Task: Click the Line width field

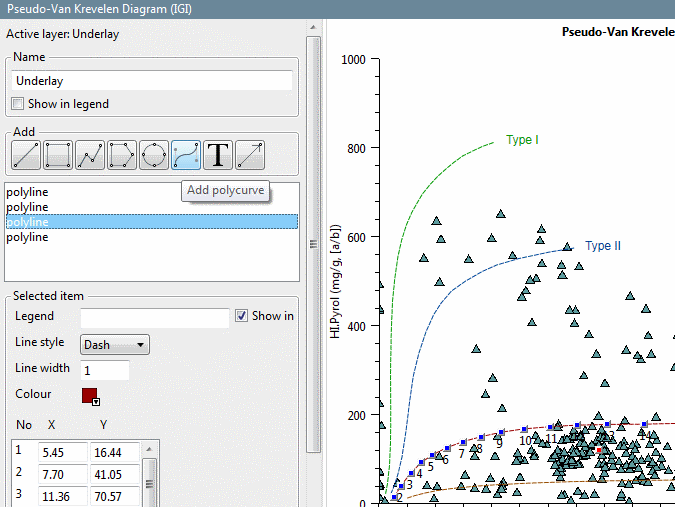Action: [x=105, y=371]
